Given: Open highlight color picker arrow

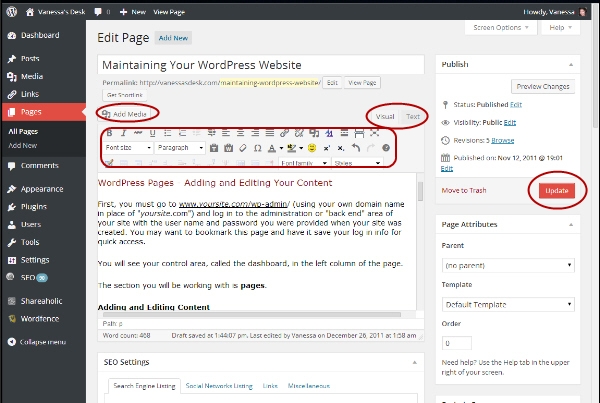Looking at the screenshot, I should pyautogui.click(x=301, y=148).
